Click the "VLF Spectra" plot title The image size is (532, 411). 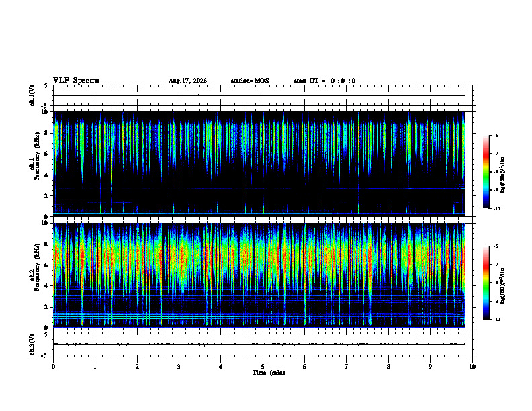click(76, 81)
